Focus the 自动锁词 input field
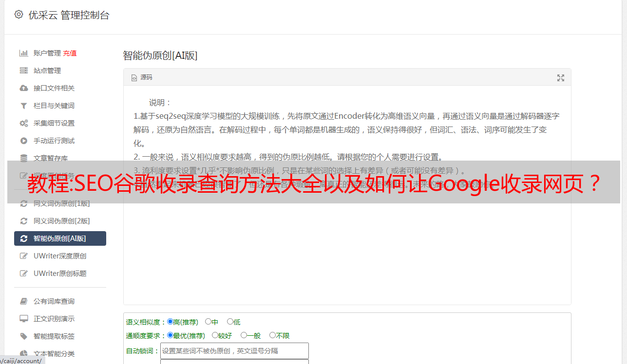 234,351
